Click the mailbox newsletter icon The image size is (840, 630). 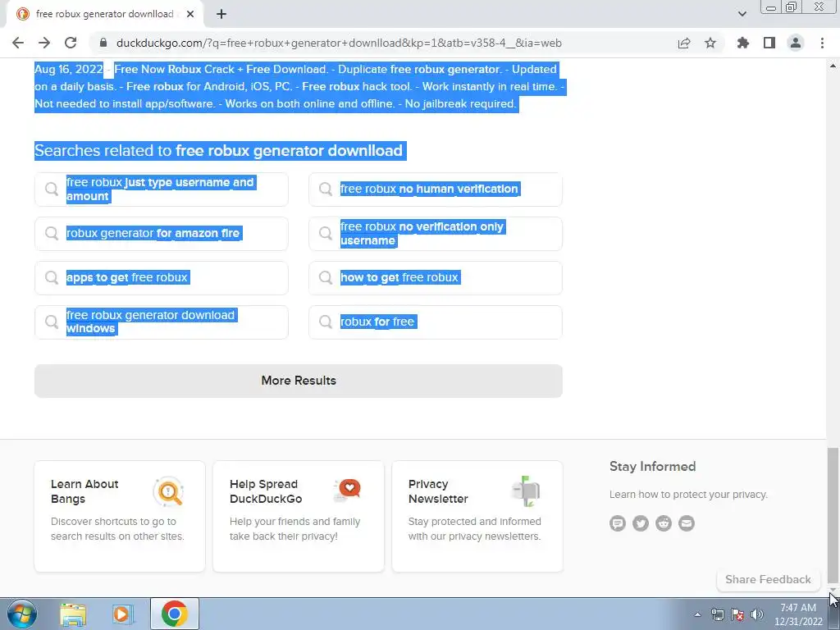coord(526,491)
